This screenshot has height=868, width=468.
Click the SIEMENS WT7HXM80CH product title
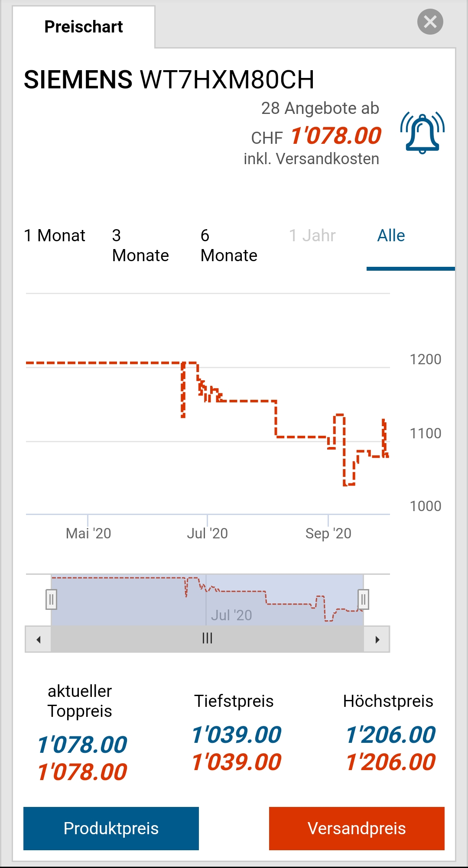click(169, 80)
